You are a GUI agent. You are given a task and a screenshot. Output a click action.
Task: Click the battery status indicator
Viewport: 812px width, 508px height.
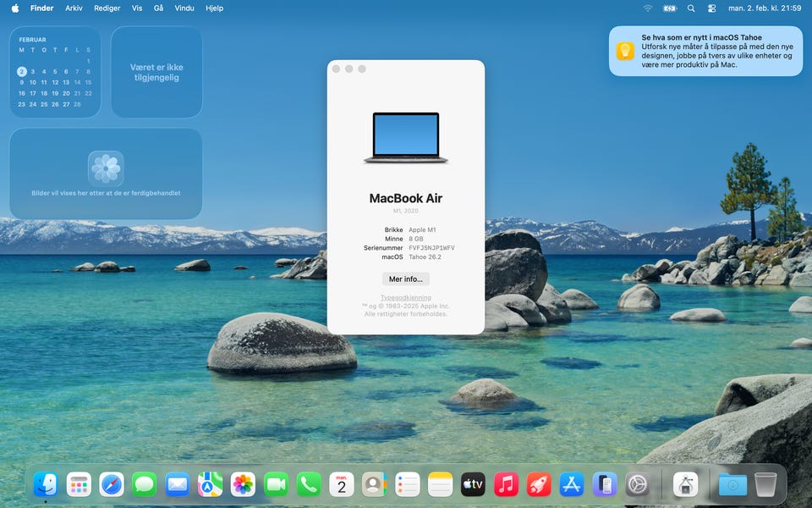click(x=670, y=8)
